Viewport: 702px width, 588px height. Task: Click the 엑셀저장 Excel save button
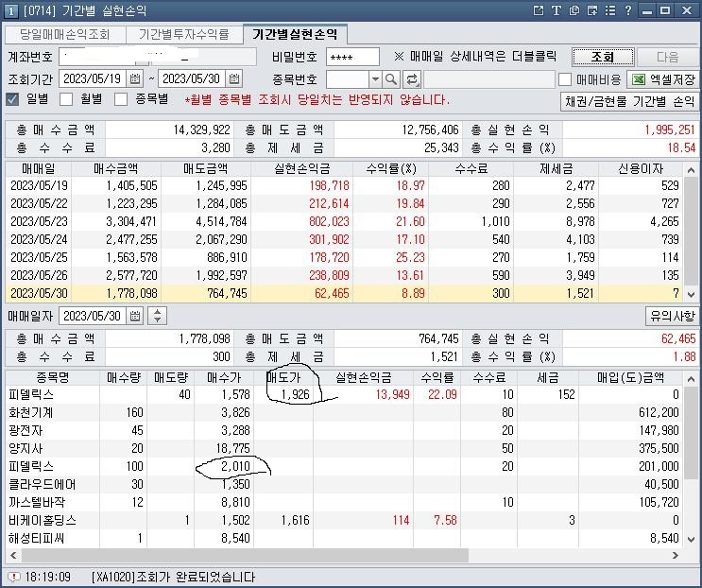[663, 79]
